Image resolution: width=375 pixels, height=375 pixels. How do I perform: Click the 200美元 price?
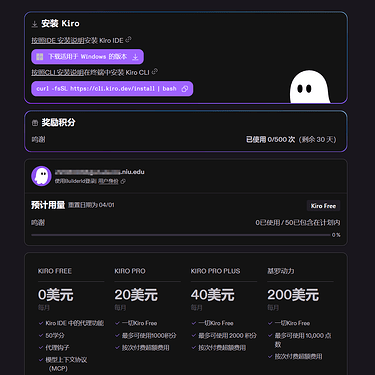293,295
